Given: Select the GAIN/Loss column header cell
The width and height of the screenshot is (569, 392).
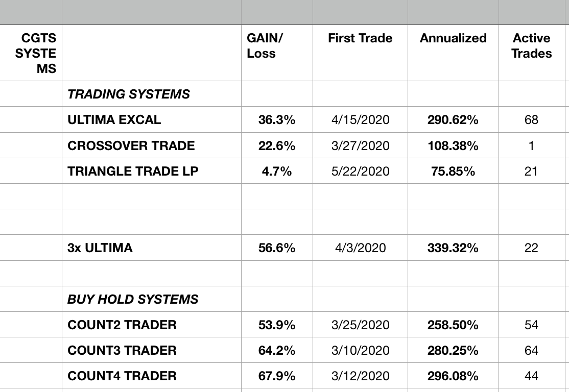Looking at the screenshot, I should pos(277,53).
